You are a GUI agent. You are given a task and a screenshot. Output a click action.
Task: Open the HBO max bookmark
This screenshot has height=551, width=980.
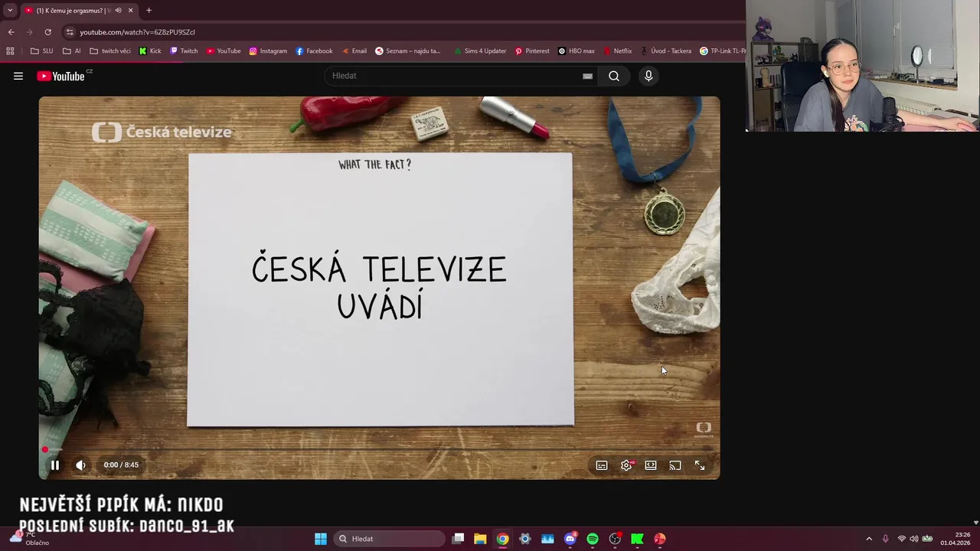coord(577,51)
